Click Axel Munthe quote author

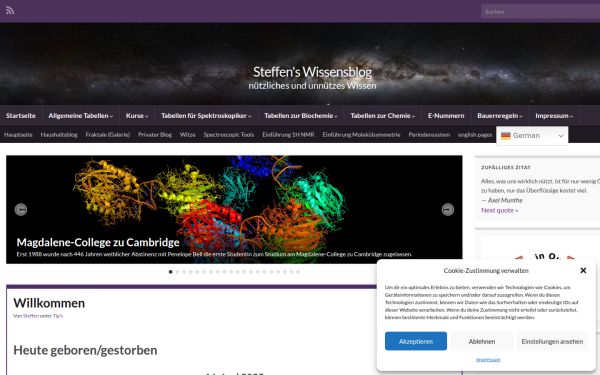pos(505,201)
